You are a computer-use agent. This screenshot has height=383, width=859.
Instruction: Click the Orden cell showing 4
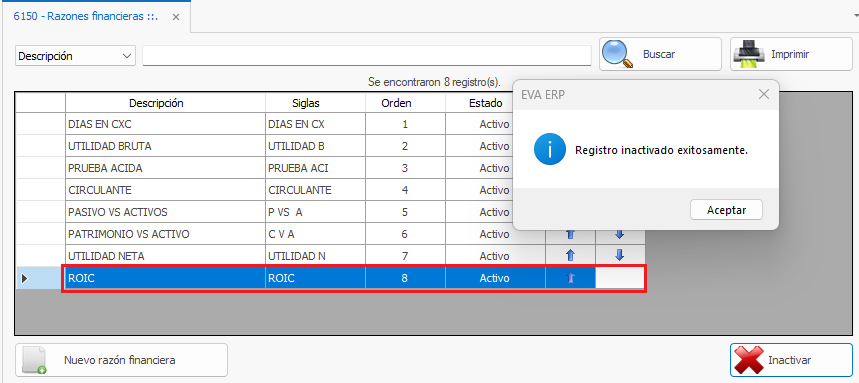pos(405,190)
